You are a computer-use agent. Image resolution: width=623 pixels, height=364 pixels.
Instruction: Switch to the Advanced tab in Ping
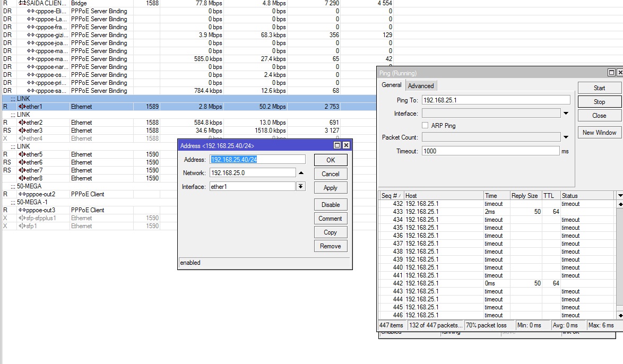click(421, 86)
